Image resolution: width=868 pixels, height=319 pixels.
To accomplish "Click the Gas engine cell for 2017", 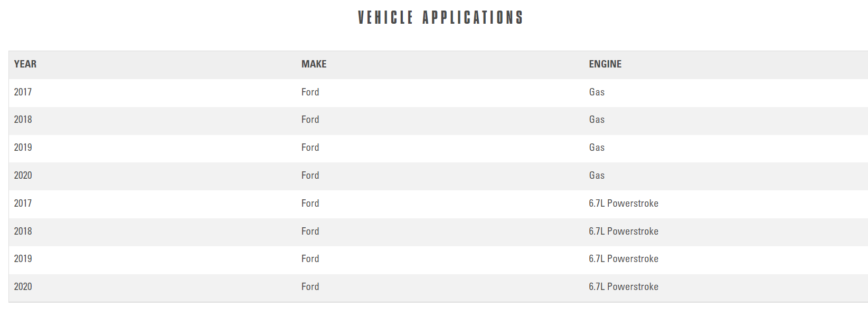I will point(597,92).
